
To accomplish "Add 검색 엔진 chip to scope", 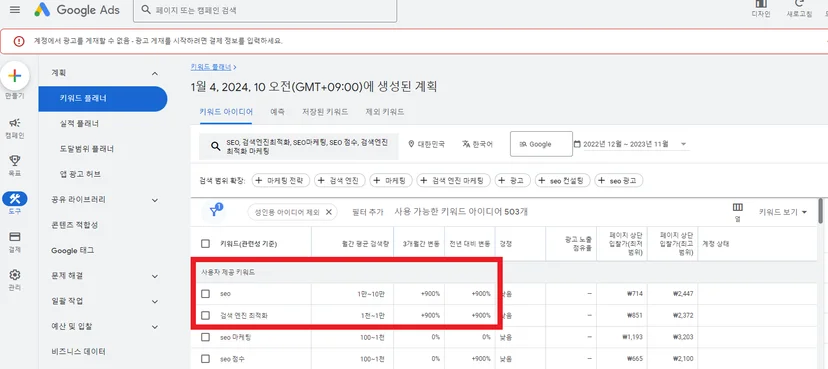I will coord(340,180).
